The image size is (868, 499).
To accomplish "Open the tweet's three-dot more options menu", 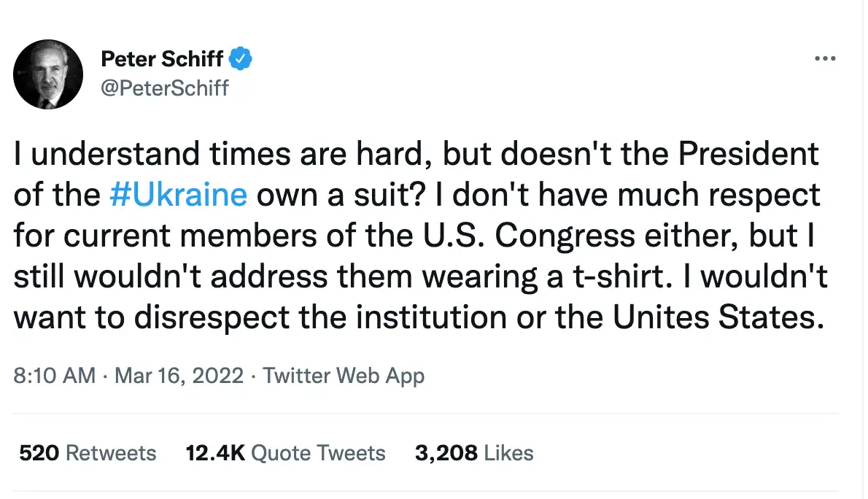I will tap(825, 58).
